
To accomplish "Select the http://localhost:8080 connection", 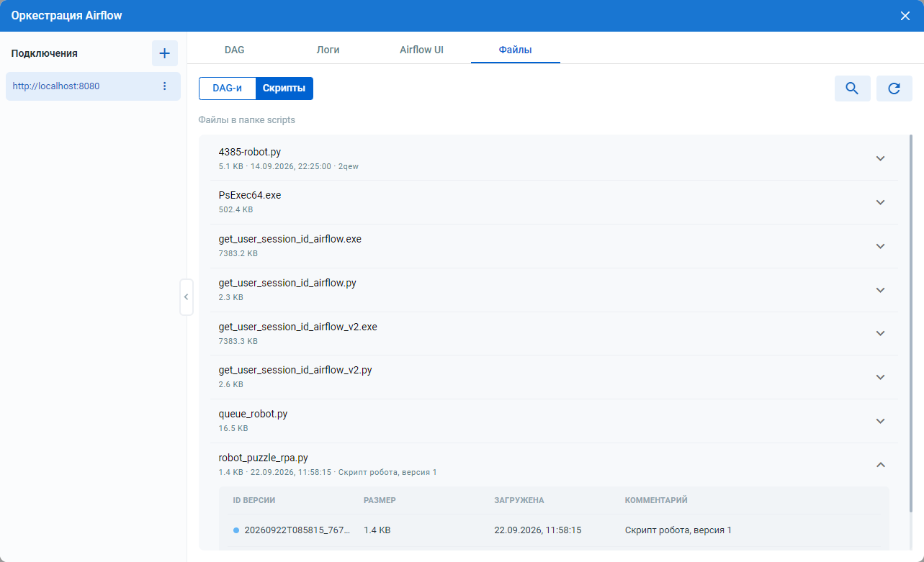I will (x=93, y=86).
